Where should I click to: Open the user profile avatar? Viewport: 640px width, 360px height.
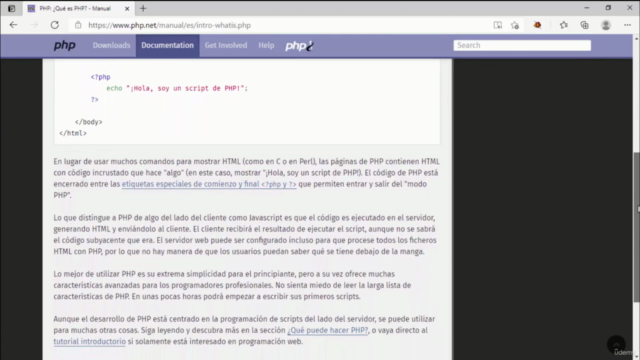click(606, 25)
